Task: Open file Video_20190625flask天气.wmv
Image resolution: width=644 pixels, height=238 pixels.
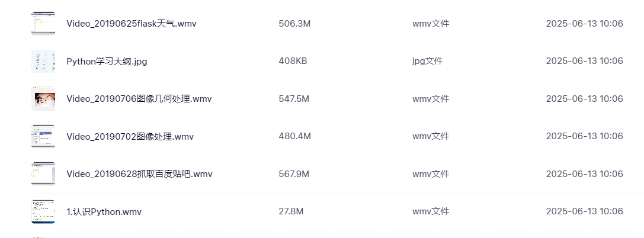Action: pyautogui.click(x=132, y=24)
